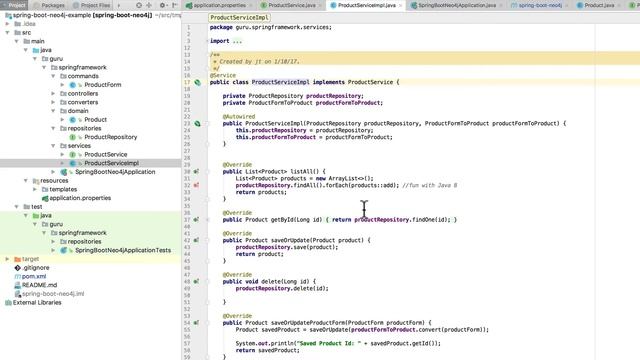Select ProductRepository in the project tree
640x360 pixels.
coord(111,137)
